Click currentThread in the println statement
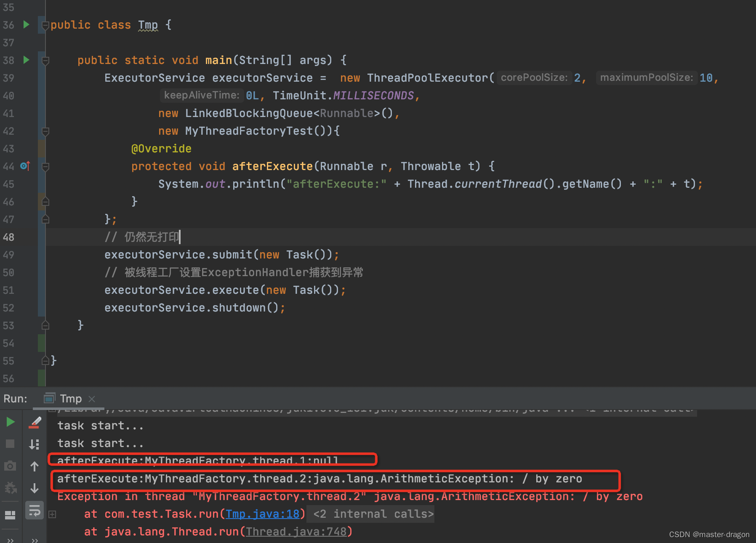 pyautogui.click(x=498, y=184)
